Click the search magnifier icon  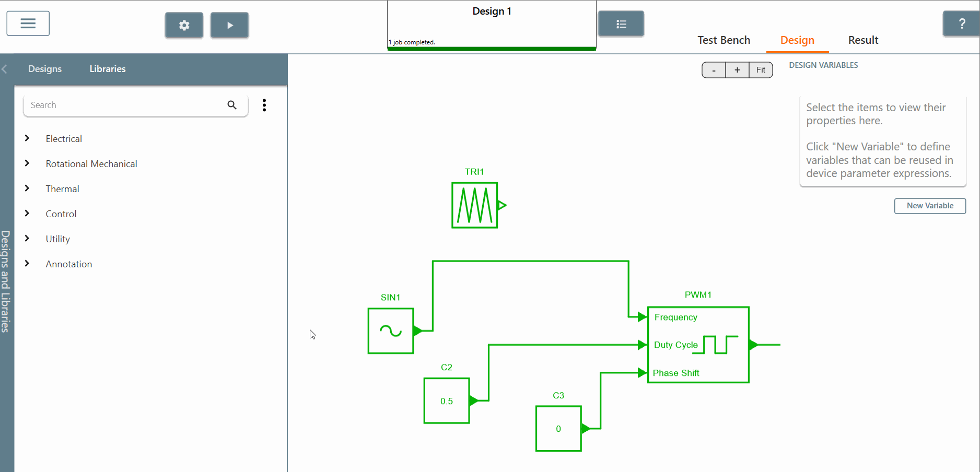[232, 105]
